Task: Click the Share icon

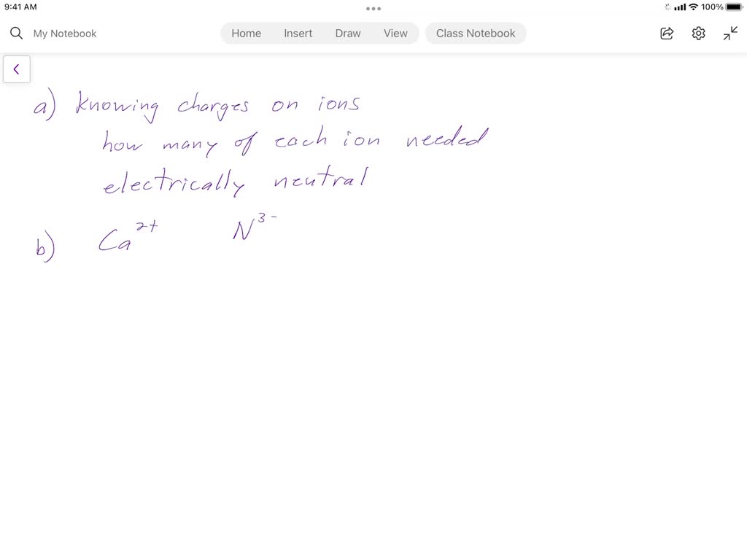Action: coord(666,33)
